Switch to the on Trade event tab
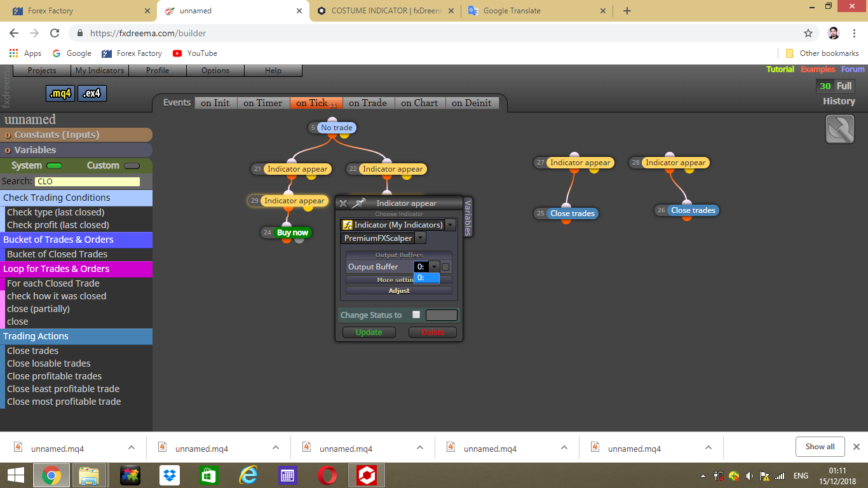The image size is (868, 488). pos(367,103)
